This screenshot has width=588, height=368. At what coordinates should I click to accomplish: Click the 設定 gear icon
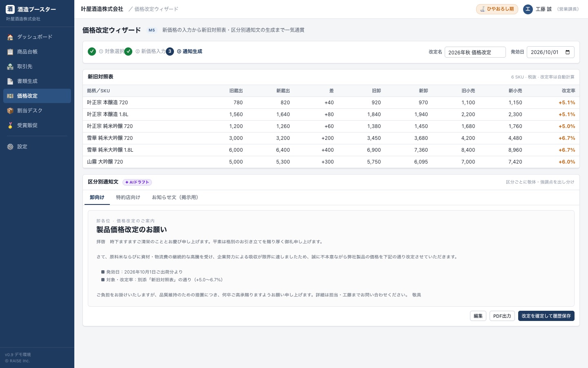click(x=10, y=147)
